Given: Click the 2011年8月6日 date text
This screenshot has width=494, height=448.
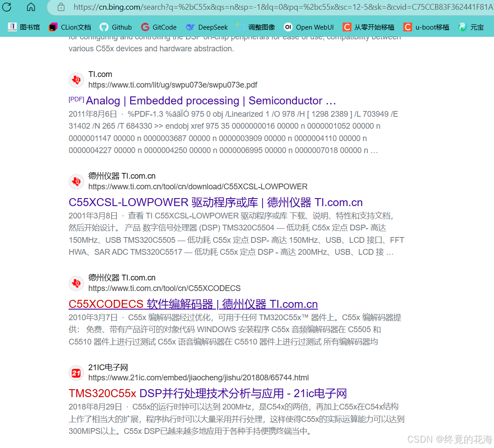Looking at the screenshot, I should (x=93, y=114).
